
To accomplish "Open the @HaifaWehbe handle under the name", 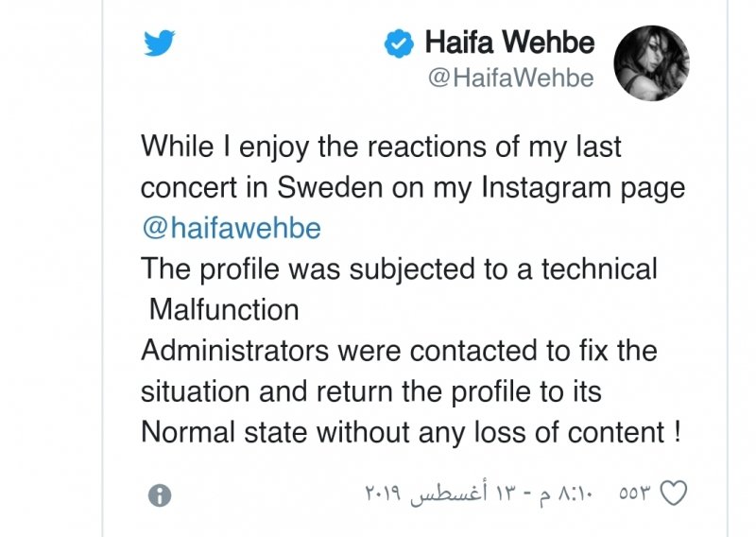I will click(511, 78).
